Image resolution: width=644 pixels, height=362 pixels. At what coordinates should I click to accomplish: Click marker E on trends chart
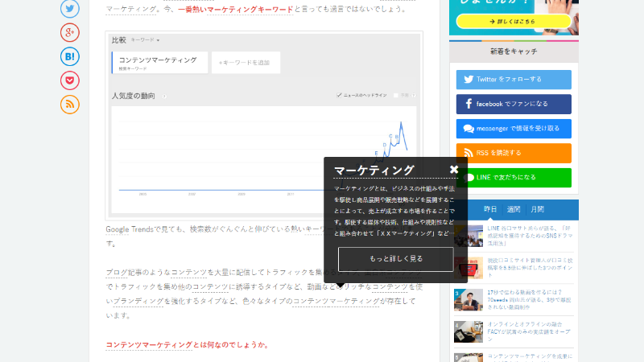pyautogui.click(x=376, y=154)
